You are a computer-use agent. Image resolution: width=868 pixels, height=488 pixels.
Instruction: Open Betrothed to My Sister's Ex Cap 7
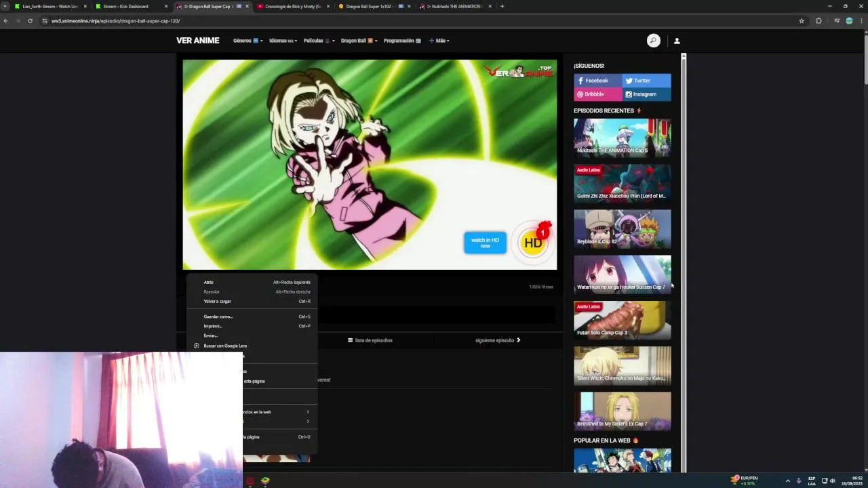pos(623,411)
